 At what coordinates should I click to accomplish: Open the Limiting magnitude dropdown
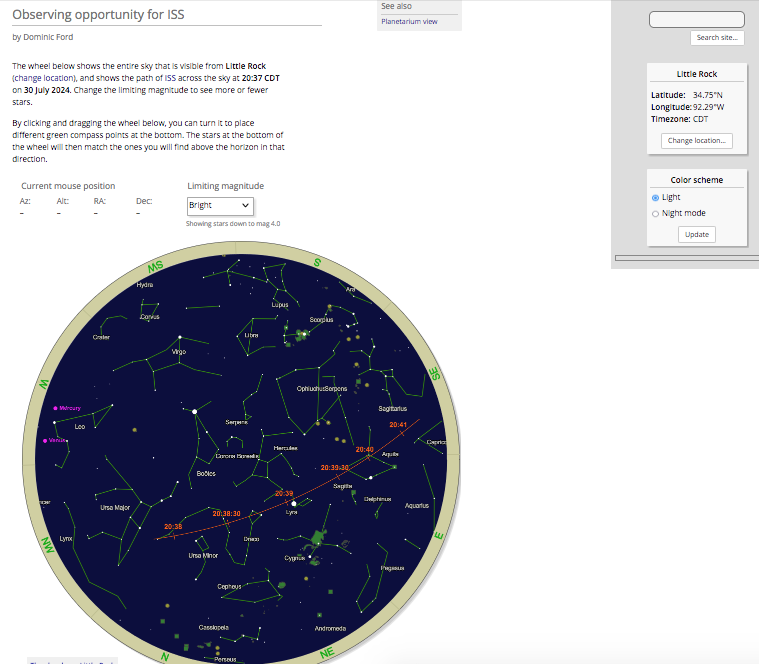[x=220, y=206]
